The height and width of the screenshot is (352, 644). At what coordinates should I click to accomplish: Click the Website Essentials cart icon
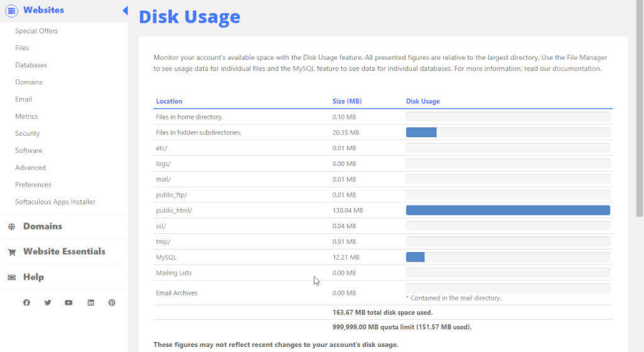tap(11, 252)
